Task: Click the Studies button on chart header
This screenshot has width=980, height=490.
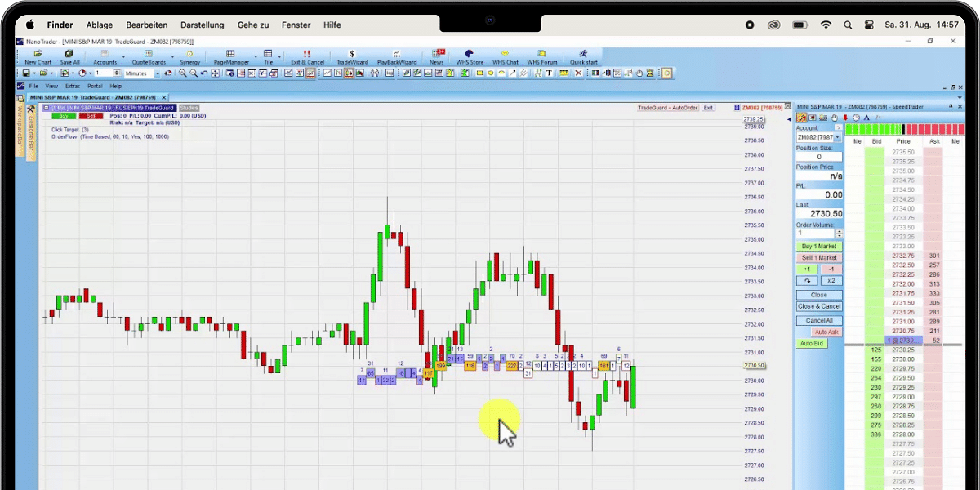Action: click(189, 108)
